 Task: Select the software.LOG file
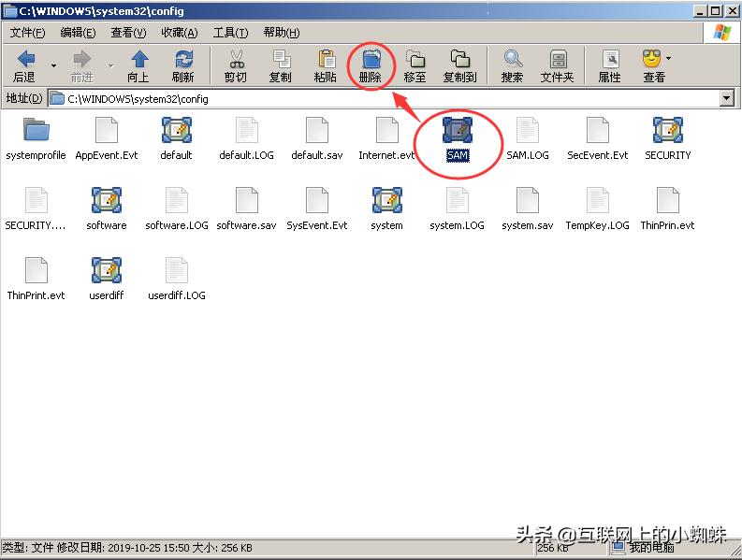click(x=177, y=209)
